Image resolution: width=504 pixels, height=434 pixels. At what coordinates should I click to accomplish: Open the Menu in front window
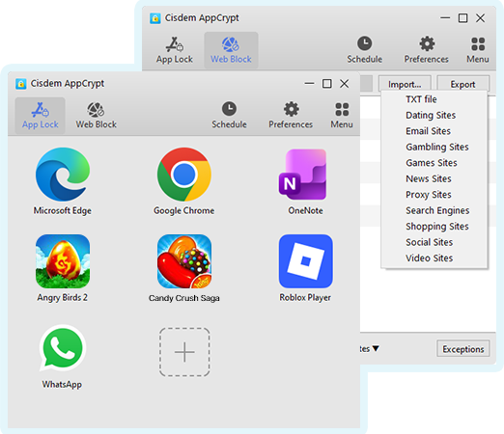click(342, 116)
